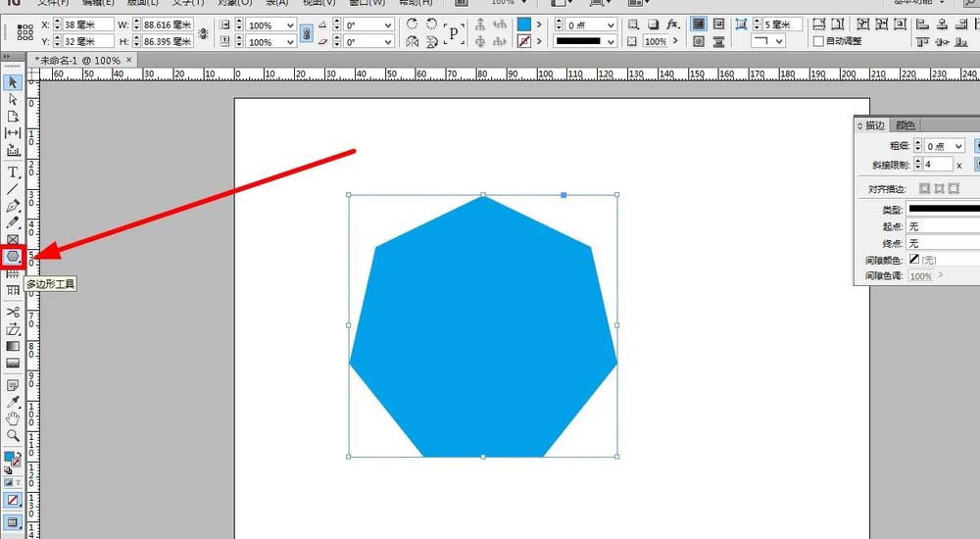Click rotate 90° counter-clockwise icon

(x=431, y=24)
